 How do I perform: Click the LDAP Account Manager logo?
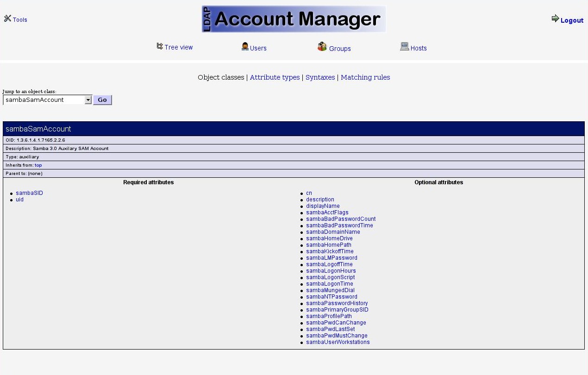[294, 19]
